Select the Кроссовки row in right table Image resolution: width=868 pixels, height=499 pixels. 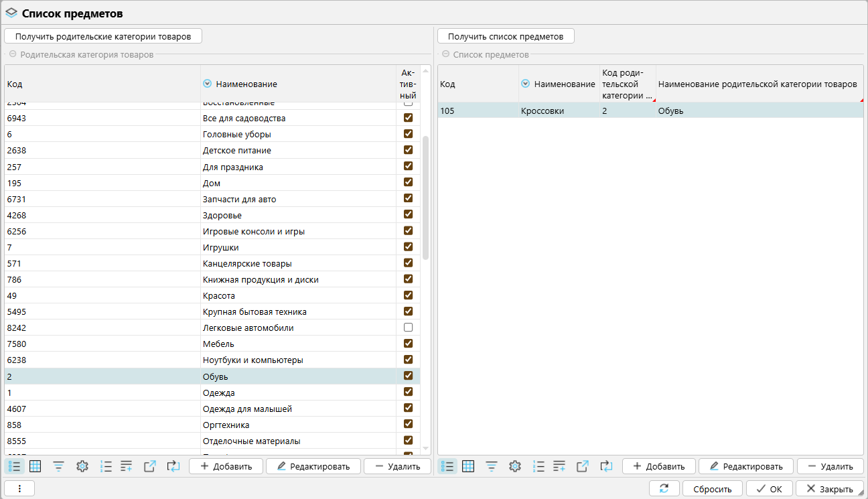(x=650, y=111)
